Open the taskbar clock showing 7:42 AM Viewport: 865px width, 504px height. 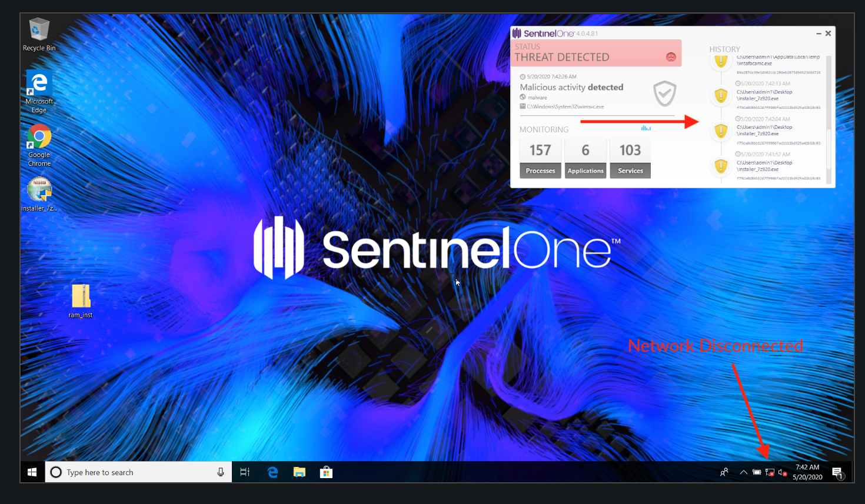(x=807, y=472)
